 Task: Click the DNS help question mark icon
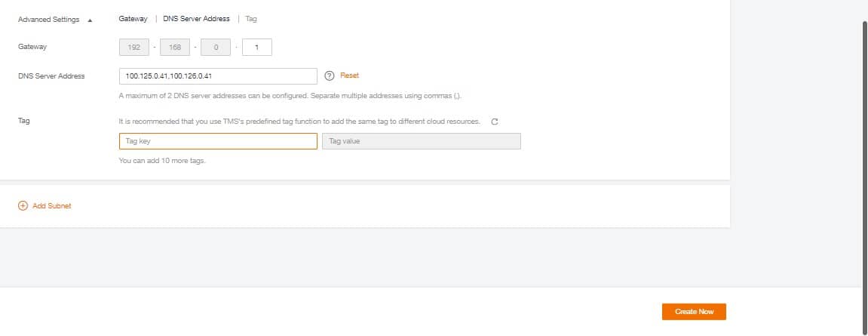[330, 76]
